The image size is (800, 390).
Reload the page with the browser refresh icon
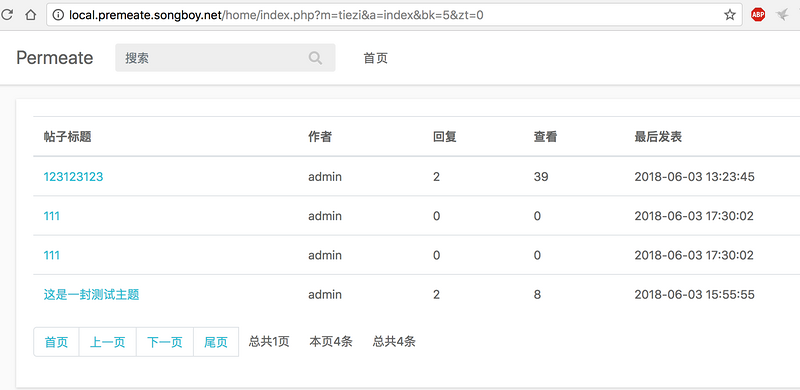pos(6,15)
